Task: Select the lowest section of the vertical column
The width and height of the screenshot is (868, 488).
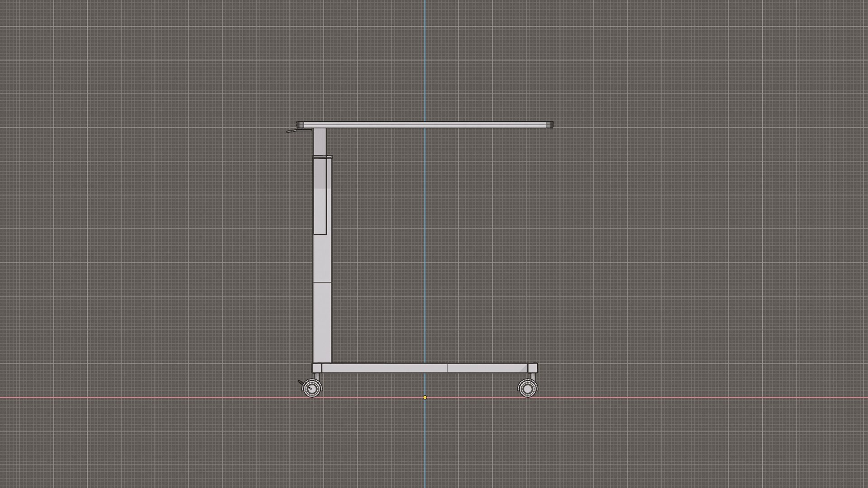Action: (x=322, y=323)
